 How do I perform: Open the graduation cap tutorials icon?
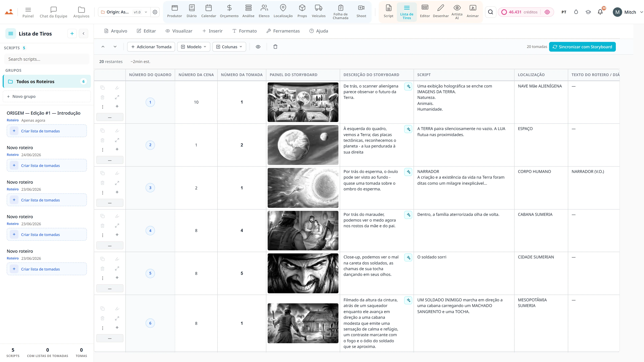pos(588,12)
